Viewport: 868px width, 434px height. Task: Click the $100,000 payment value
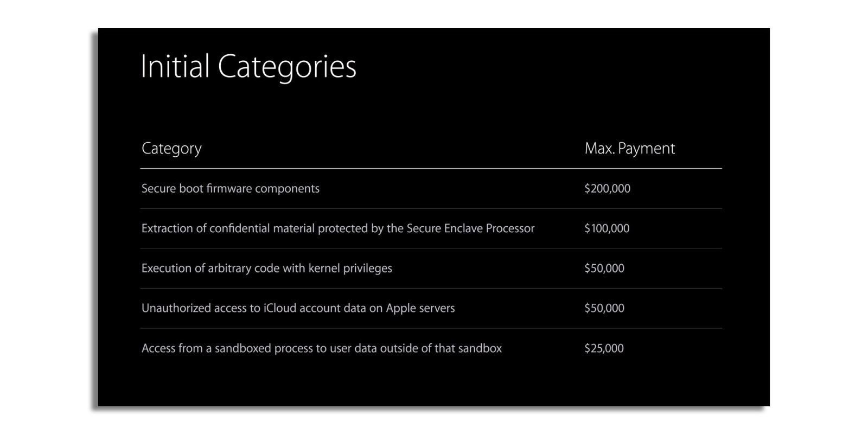pos(607,228)
